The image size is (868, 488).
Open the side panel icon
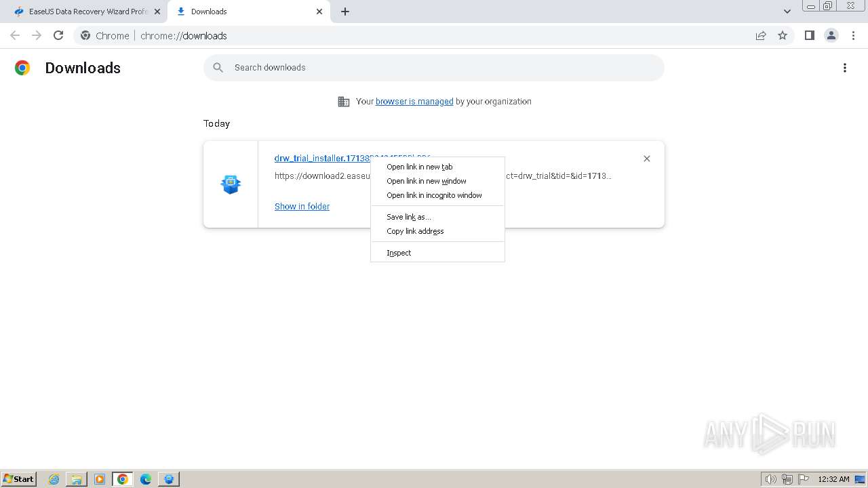click(809, 35)
